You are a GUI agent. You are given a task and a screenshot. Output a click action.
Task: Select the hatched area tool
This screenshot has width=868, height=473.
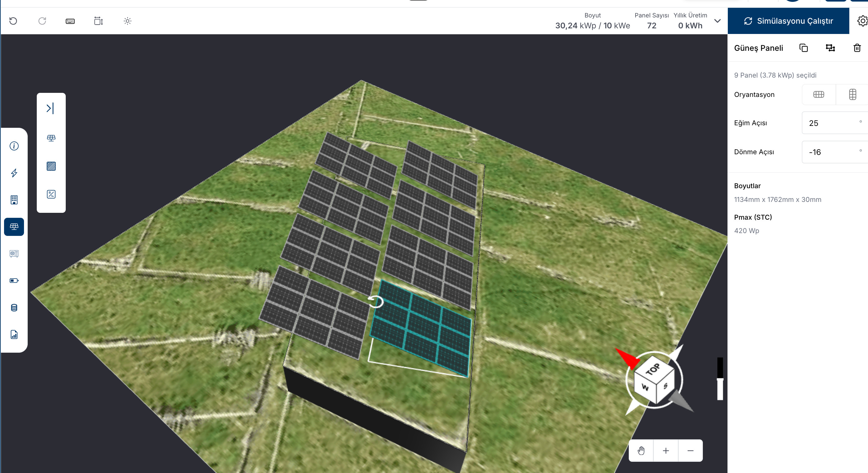tap(51, 166)
